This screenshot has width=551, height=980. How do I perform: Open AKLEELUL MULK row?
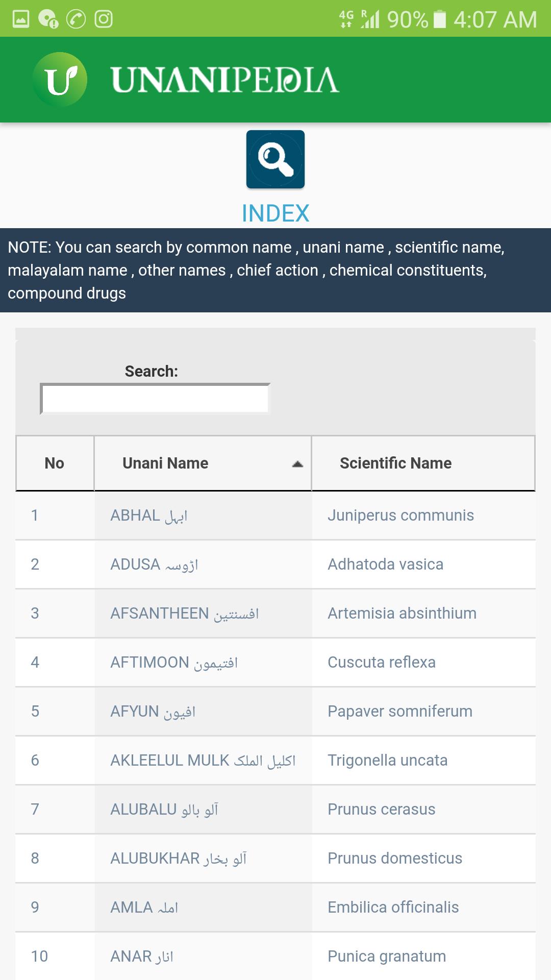tap(275, 761)
